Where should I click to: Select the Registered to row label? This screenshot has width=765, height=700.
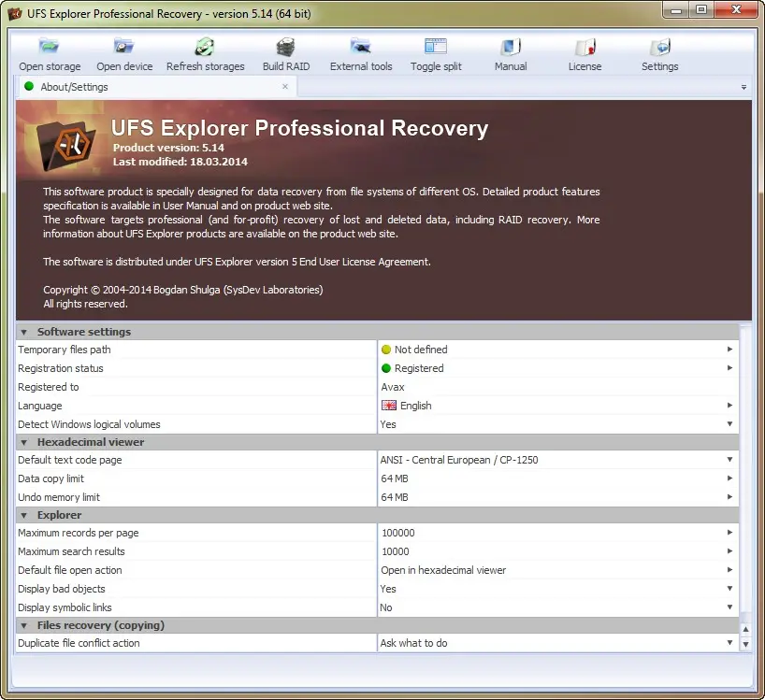(x=49, y=387)
